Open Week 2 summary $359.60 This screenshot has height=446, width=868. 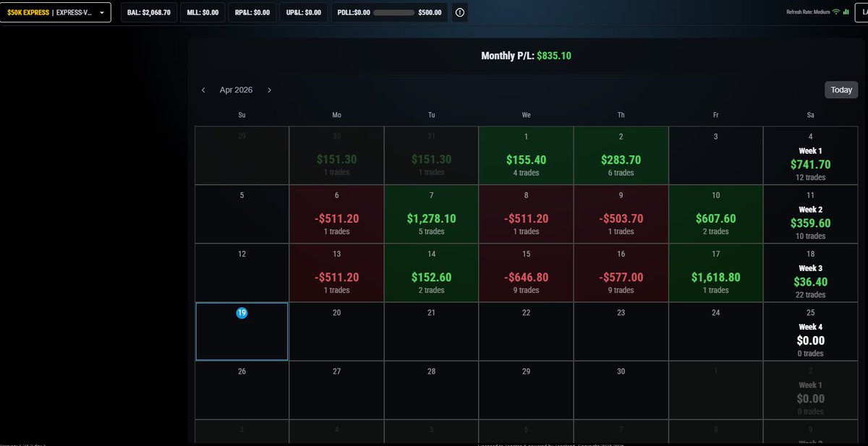[x=810, y=214]
